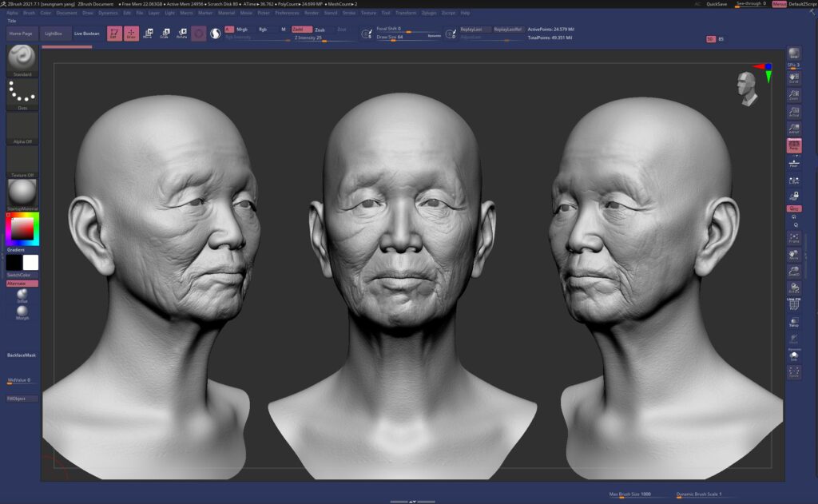The width and height of the screenshot is (818, 504).
Task: Open the Preferences menu
Action: (x=287, y=13)
